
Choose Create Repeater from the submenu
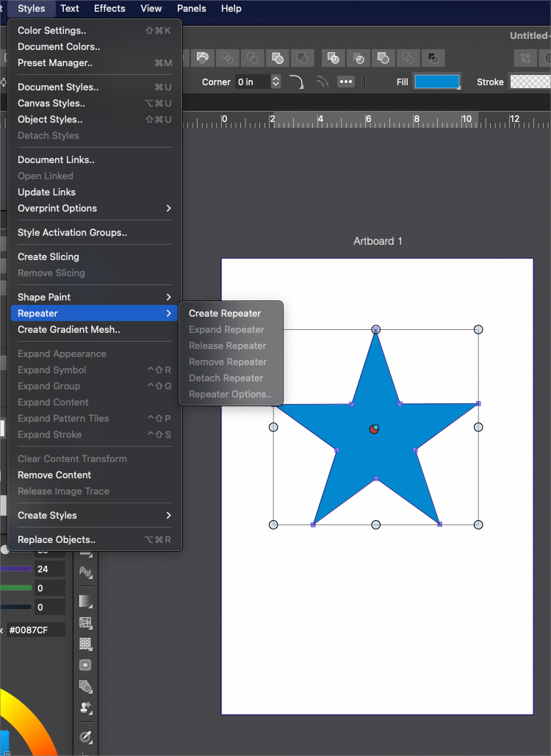tap(225, 313)
